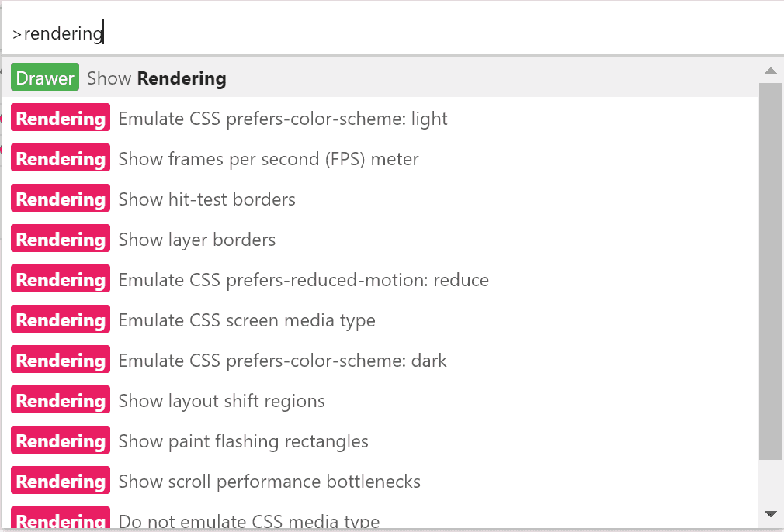784x532 pixels.
Task: Choose Do not emulate CSS media type
Action: (249, 520)
